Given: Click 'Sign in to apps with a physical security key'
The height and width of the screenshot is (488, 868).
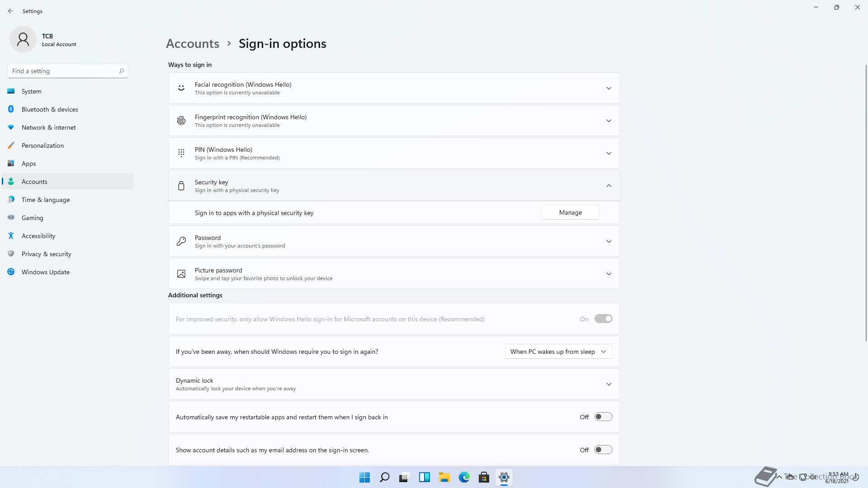Looking at the screenshot, I should (254, 213).
